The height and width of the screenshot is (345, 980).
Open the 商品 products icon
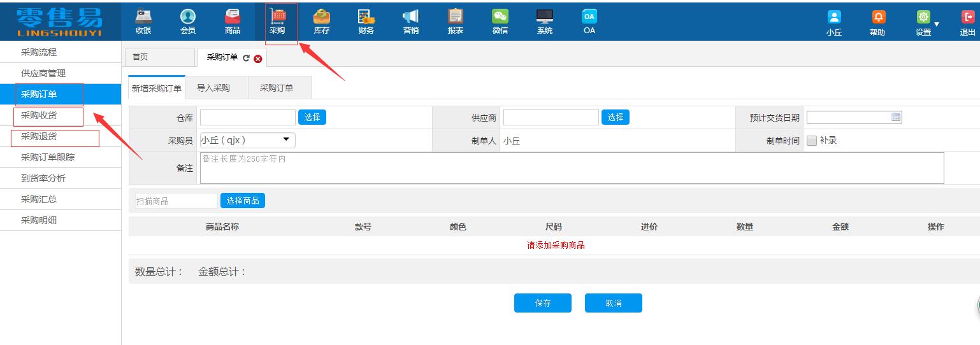click(x=233, y=17)
